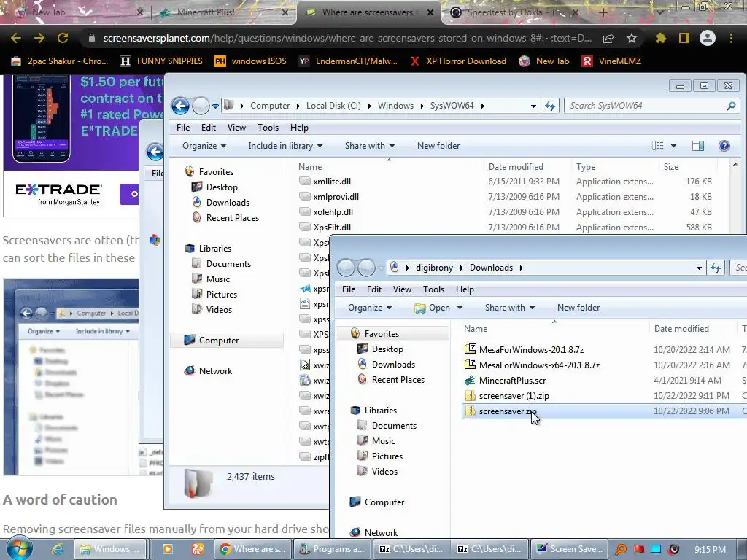
Task: Open Windows Start orb
Action: (19, 548)
